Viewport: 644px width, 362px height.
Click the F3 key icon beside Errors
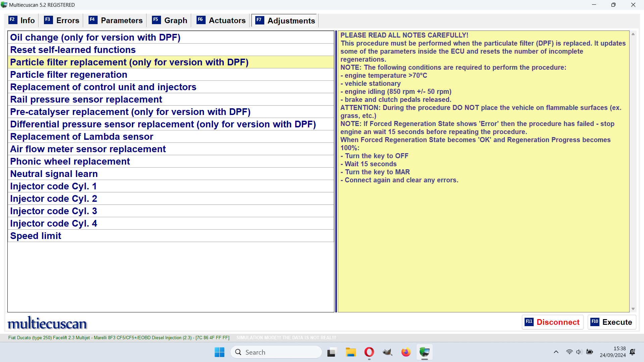(x=48, y=20)
